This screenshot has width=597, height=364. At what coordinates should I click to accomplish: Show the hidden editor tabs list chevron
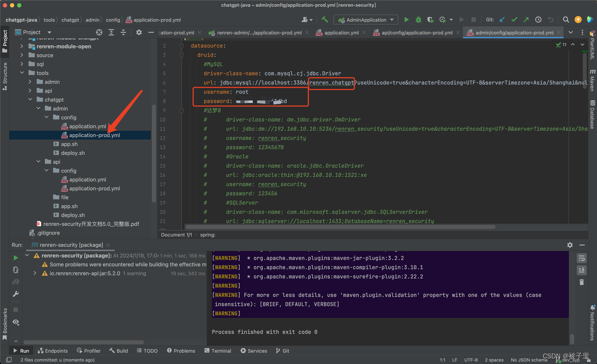click(570, 32)
